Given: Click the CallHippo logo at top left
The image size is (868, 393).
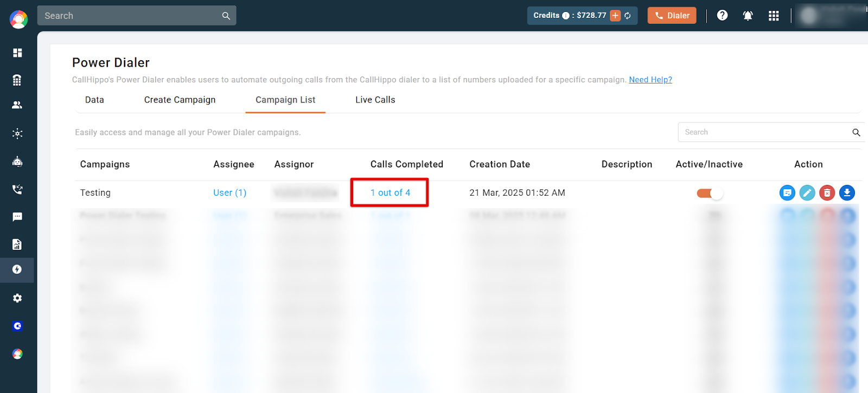Looking at the screenshot, I should pyautogui.click(x=18, y=19).
